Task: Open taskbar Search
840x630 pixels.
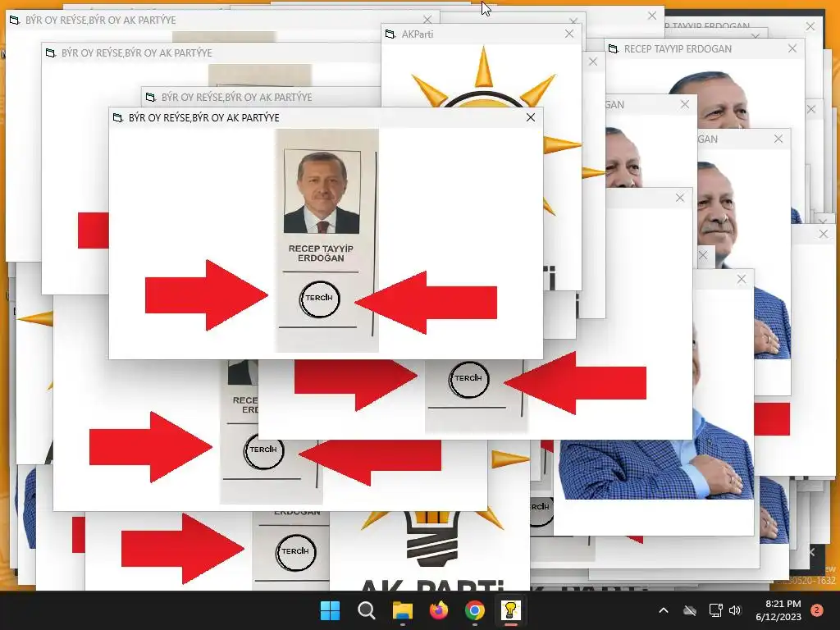Action: (x=367, y=610)
